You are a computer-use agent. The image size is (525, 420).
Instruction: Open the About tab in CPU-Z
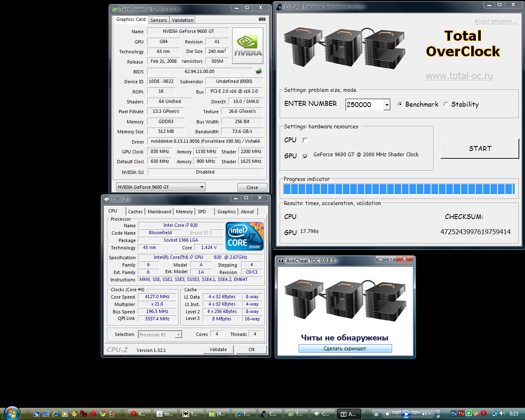pyautogui.click(x=247, y=212)
